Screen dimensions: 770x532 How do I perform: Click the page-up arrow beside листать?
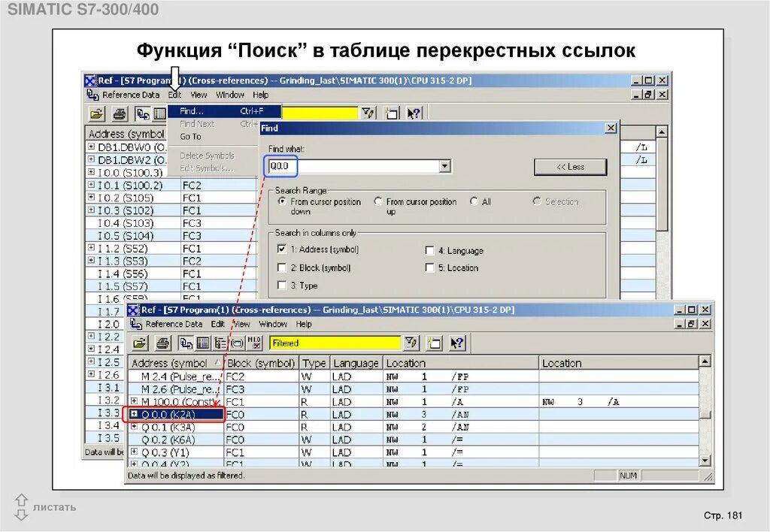(21, 500)
